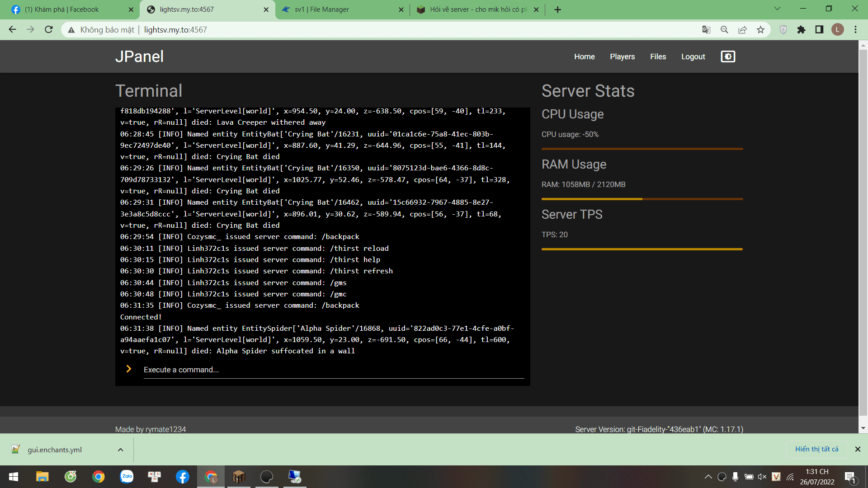
Task: Open Zalo from the taskbar
Action: [x=127, y=477]
